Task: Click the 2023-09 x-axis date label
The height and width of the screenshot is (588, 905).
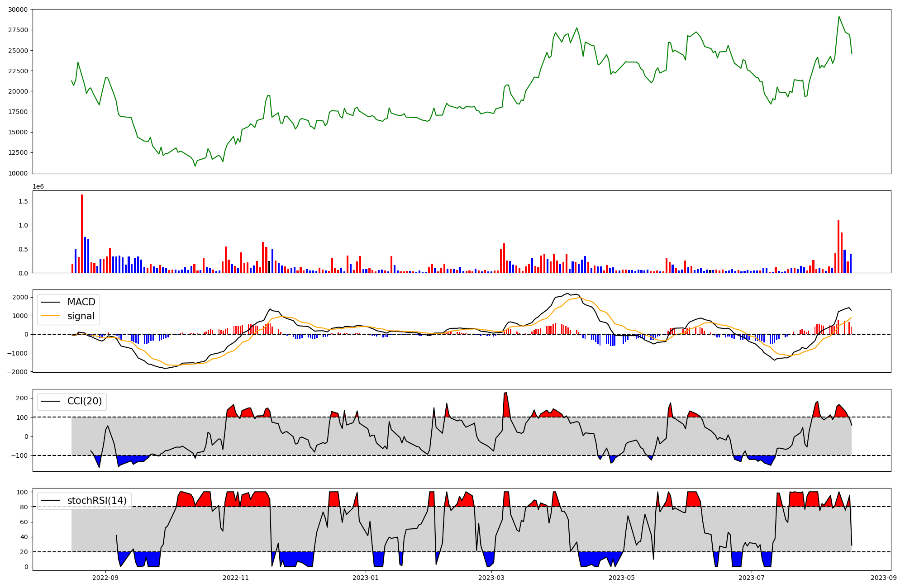Action: [883, 578]
